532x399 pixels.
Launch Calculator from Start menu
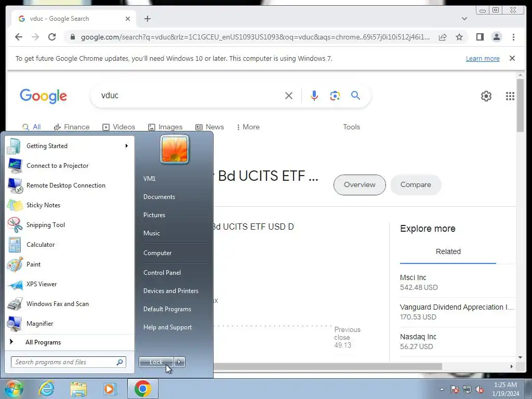(x=70, y=245)
